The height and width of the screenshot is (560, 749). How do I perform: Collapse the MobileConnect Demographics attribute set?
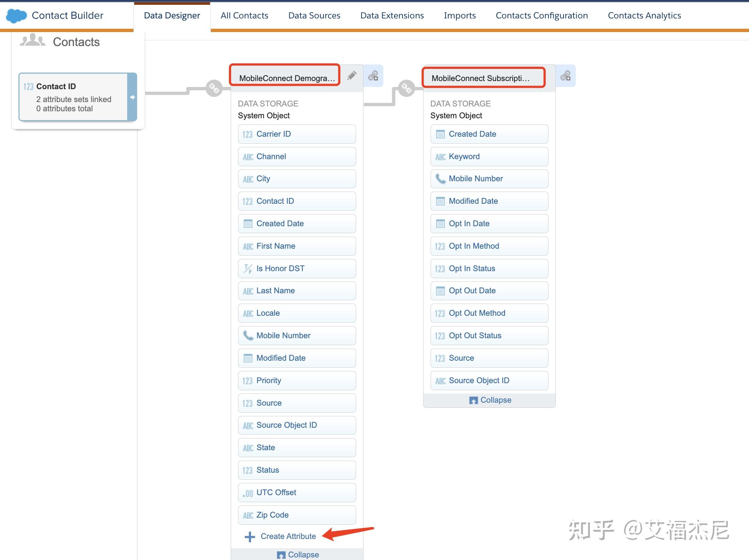(x=297, y=554)
